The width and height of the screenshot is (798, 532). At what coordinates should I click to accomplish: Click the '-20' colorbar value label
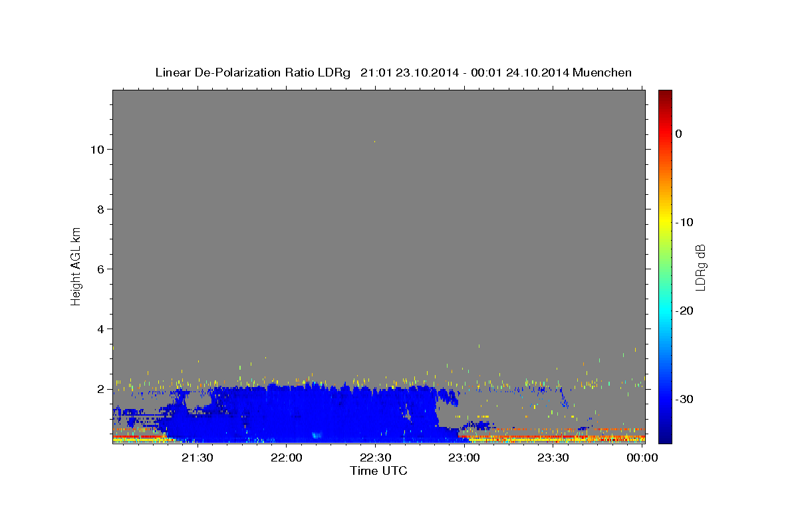684,311
